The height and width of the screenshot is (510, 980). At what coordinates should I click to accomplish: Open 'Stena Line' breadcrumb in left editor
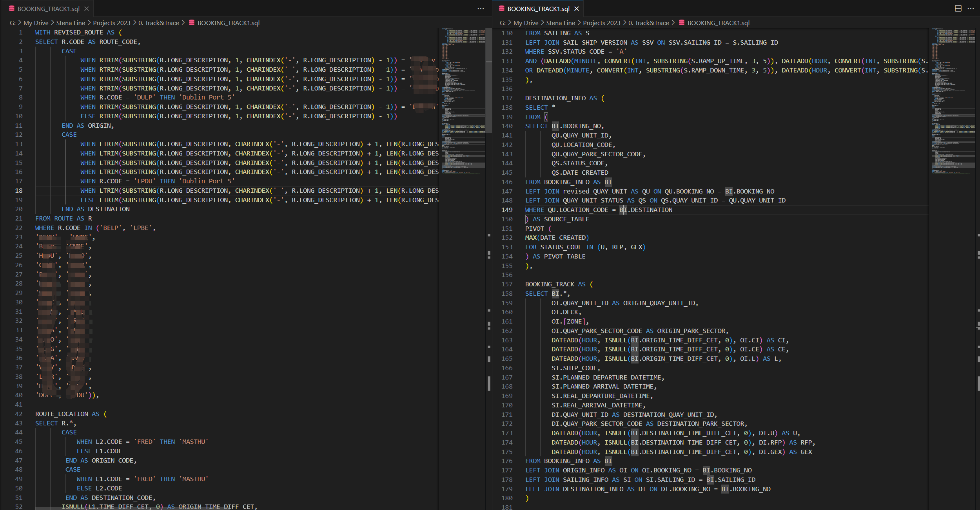(71, 23)
